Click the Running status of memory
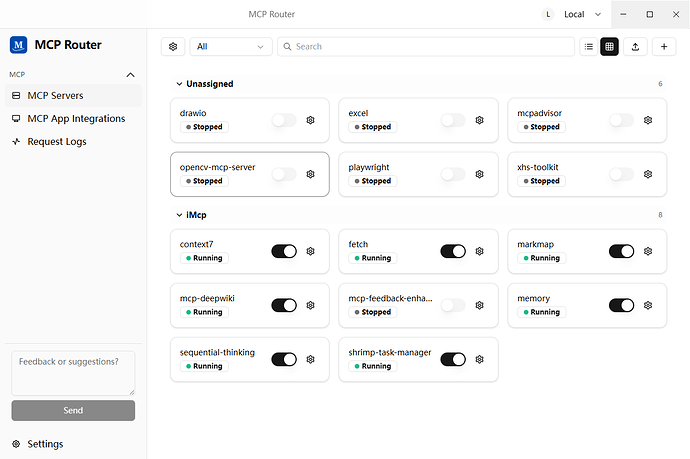This screenshot has width=690, height=459. (542, 312)
